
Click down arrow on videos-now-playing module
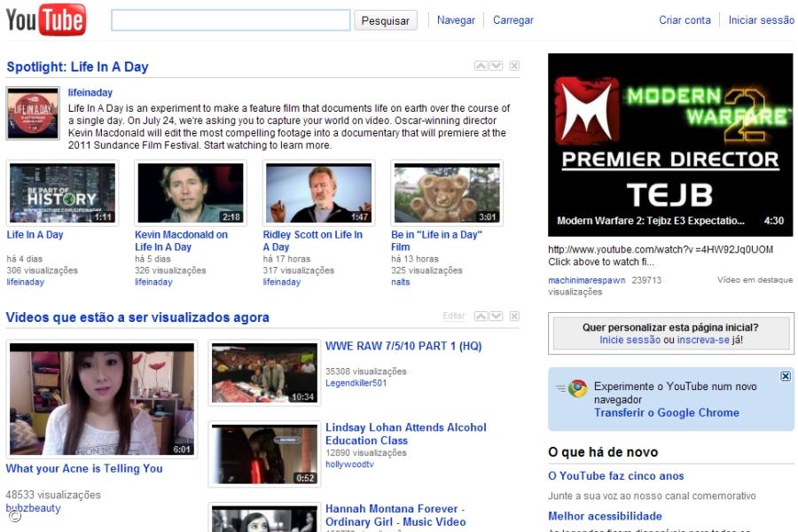pyautogui.click(x=495, y=316)
